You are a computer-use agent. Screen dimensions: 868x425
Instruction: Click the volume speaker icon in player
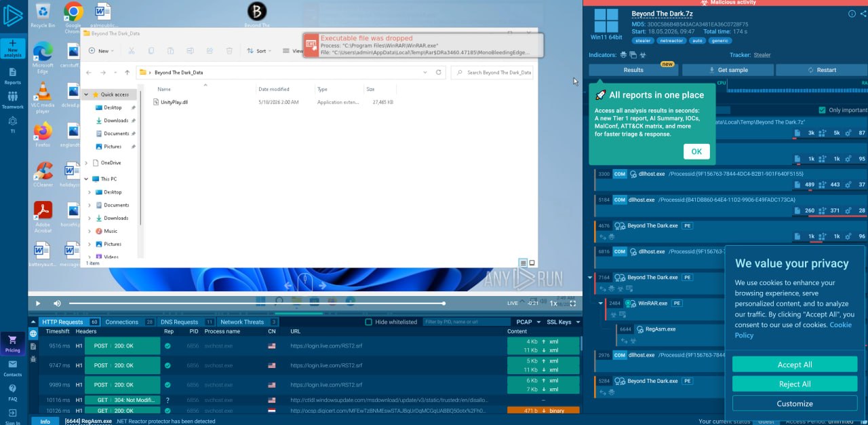(x=57, y=303)
